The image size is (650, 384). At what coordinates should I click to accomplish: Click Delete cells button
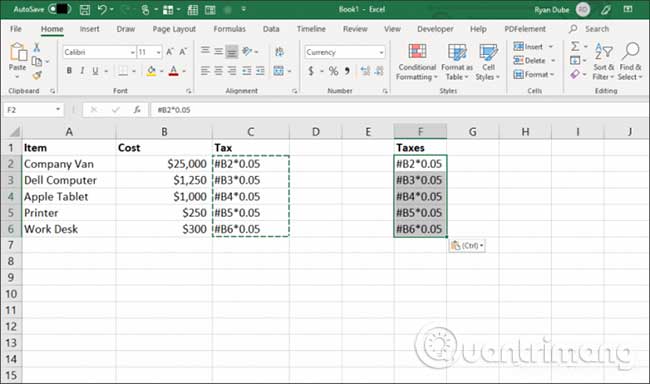tap(534, 61)
